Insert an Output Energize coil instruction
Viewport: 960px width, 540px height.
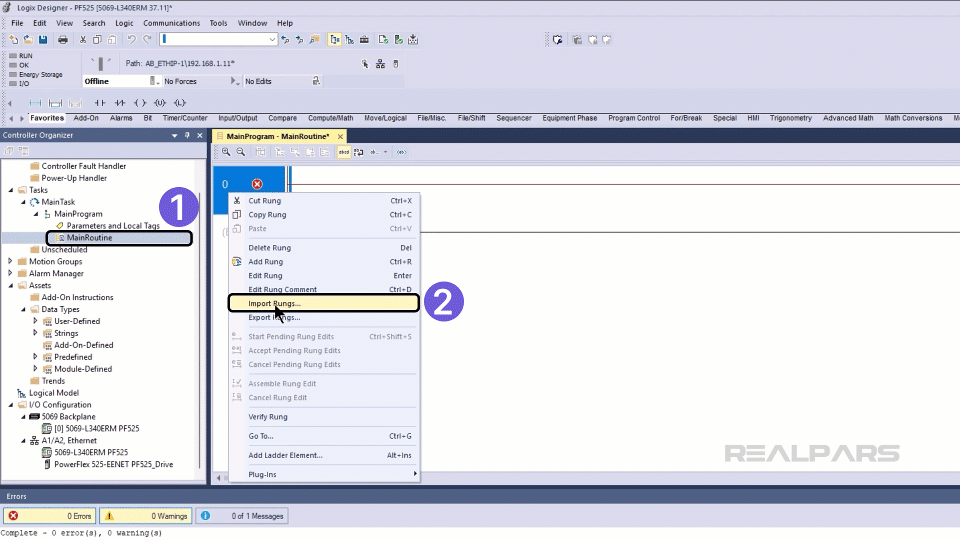[140, 103]
